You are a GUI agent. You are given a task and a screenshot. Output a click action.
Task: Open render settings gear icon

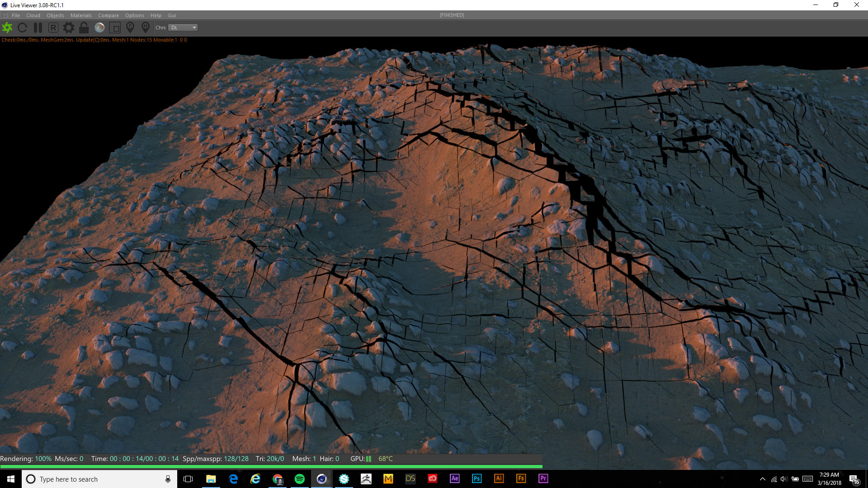point(69,28)
